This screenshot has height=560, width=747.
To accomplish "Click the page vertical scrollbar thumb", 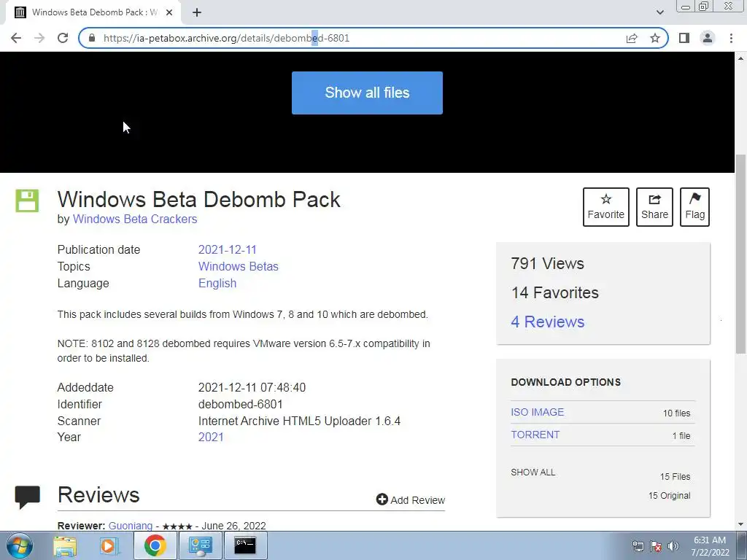I will coord(740,254).
